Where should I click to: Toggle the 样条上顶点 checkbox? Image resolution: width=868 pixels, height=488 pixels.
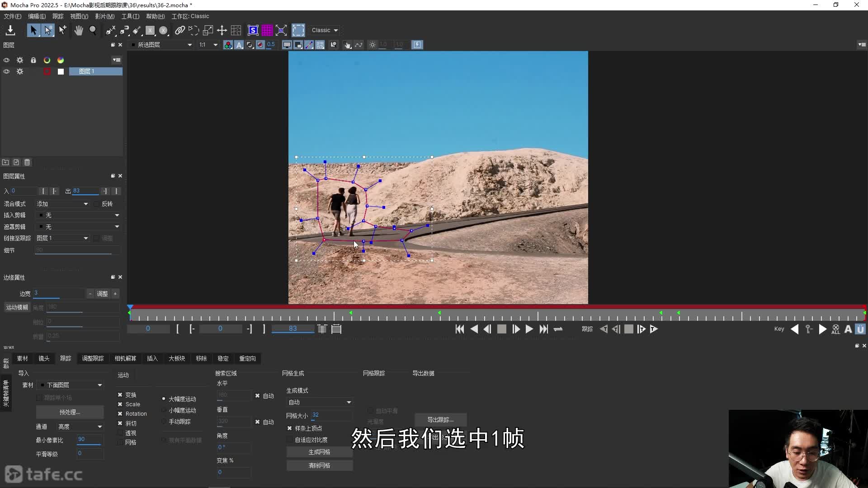[290, 428]
